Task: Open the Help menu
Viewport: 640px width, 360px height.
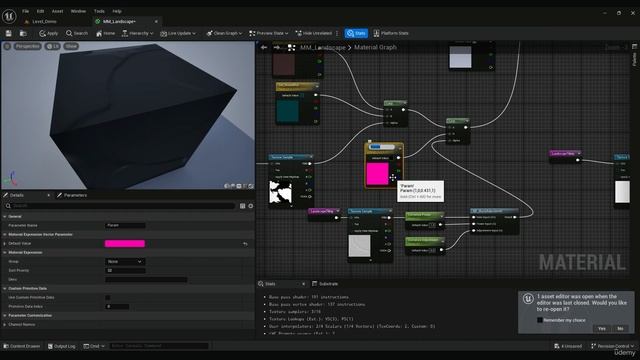Action: [117, 11]
